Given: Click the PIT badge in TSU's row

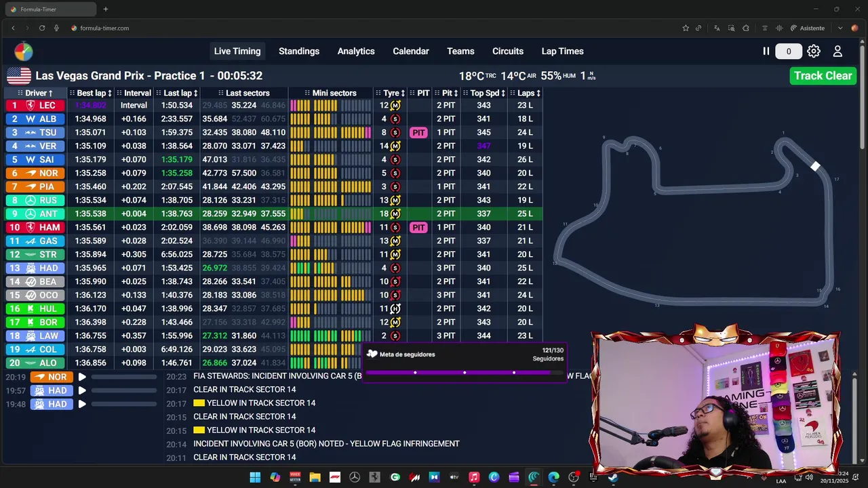Looking at the screenshot, I should pos(418,133).
